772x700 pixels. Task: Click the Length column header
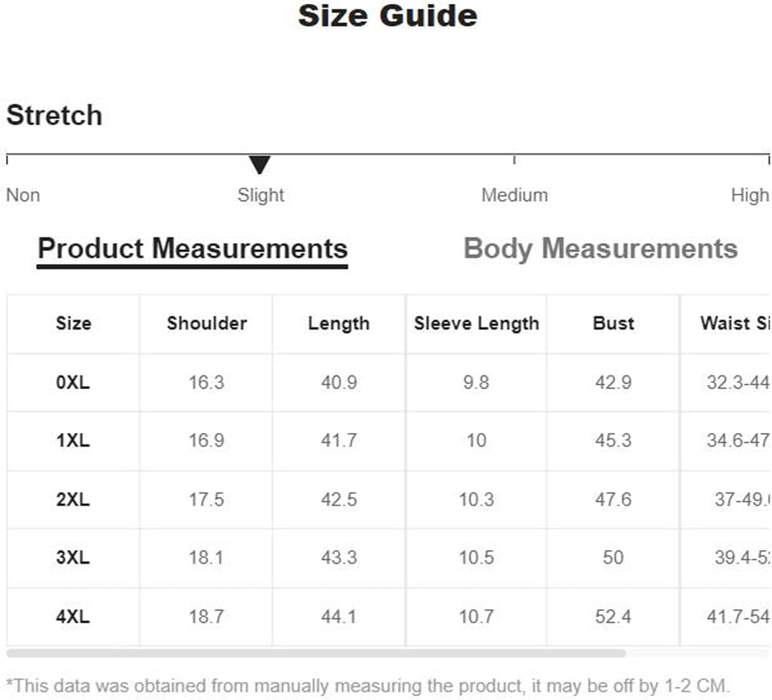[339, 323]
